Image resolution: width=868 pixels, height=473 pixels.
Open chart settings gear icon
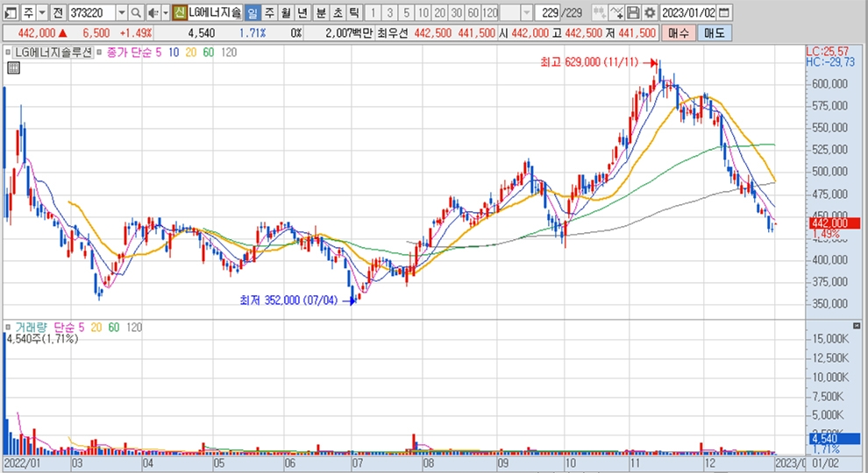650,12
